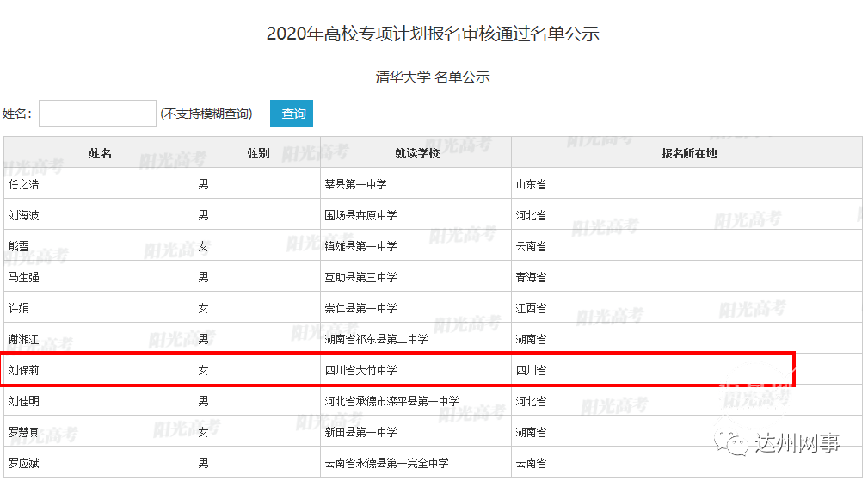Click 湖南省 in 罗慧真's row

(532, 432)
